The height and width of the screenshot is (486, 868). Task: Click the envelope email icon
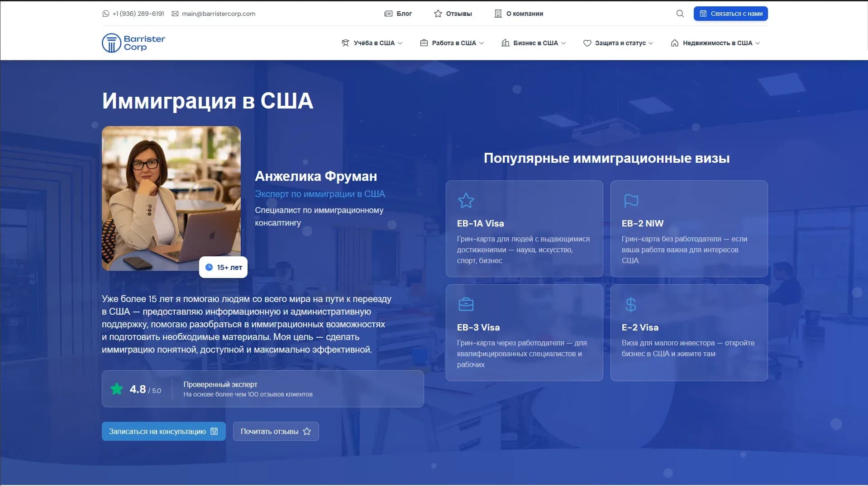coord(175,14)
